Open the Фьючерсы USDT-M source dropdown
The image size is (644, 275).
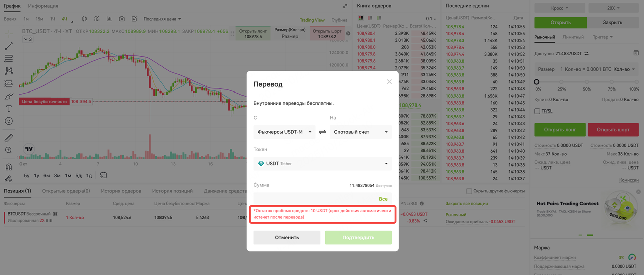click(284, 132)
